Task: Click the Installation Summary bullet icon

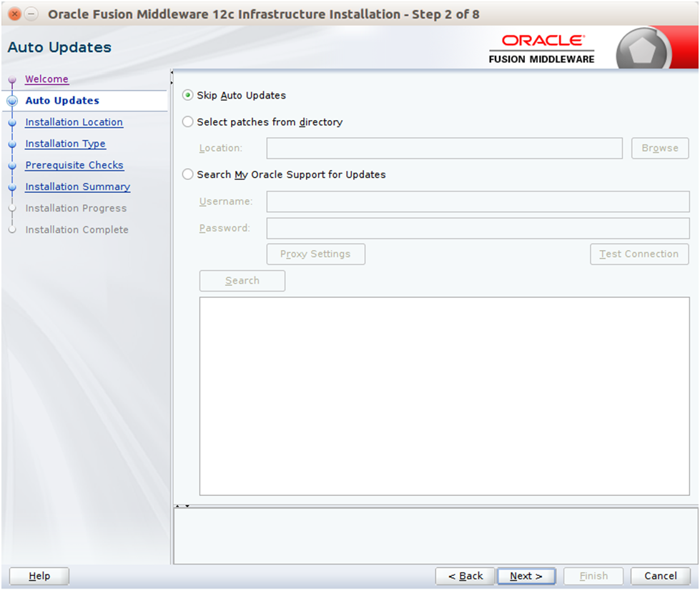Action: tap(12, 187)
